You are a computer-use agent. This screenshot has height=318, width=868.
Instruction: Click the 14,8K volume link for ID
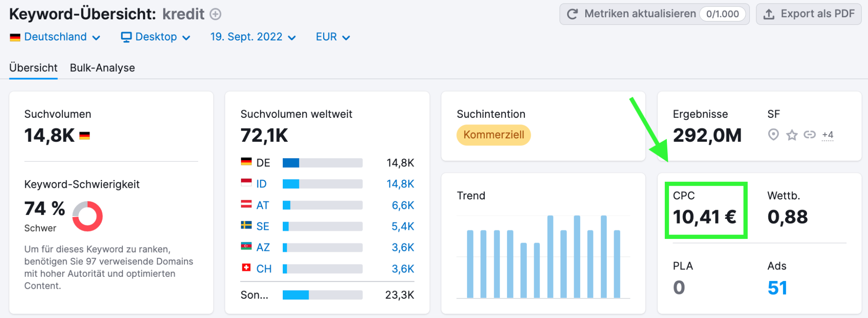click(400, 184)
